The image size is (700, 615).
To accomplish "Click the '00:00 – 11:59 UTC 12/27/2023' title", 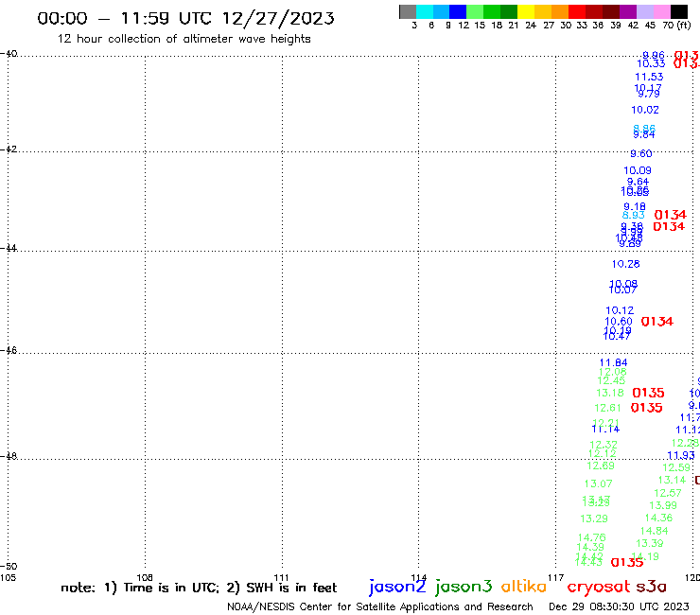I will [x=185, y=18].
